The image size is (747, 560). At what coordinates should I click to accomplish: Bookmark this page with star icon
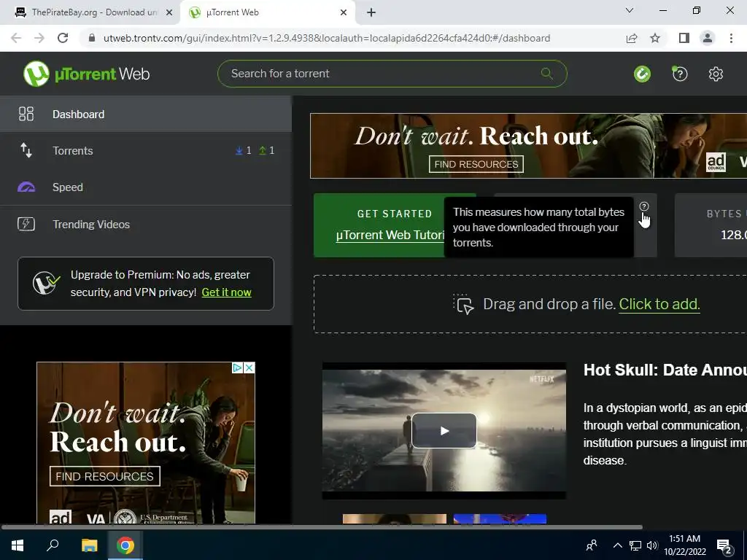(x=655, y=38)
